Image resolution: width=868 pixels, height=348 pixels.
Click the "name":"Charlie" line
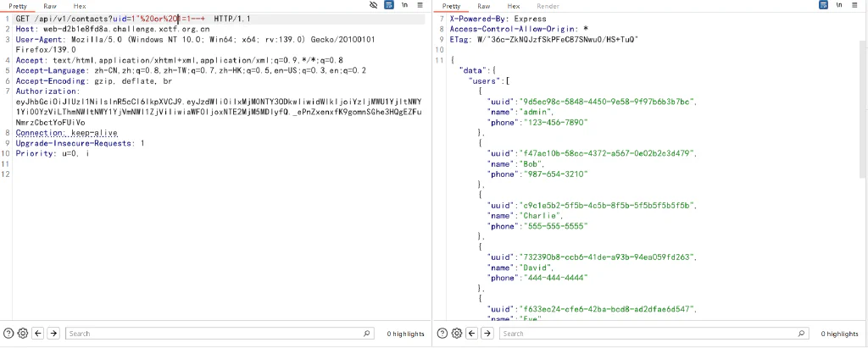pyautogui.click(x=526, y=216)
